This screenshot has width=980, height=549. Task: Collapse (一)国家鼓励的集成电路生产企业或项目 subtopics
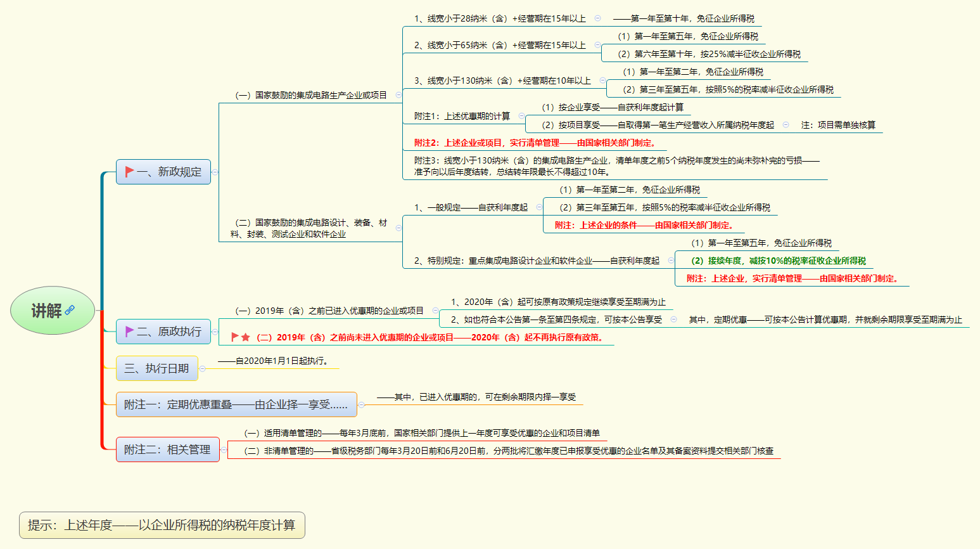[398, 94]
